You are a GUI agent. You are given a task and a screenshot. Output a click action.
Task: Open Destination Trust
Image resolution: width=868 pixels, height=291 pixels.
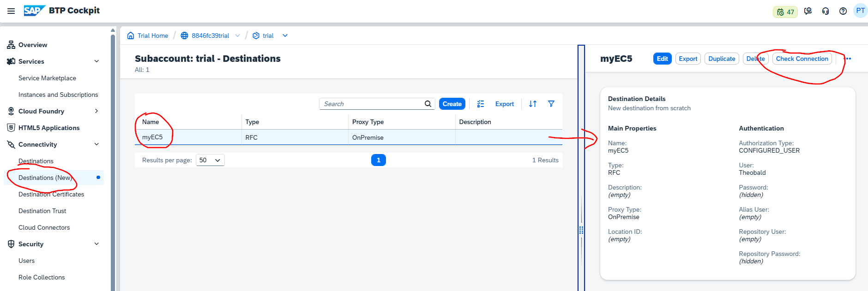(42, 211)
